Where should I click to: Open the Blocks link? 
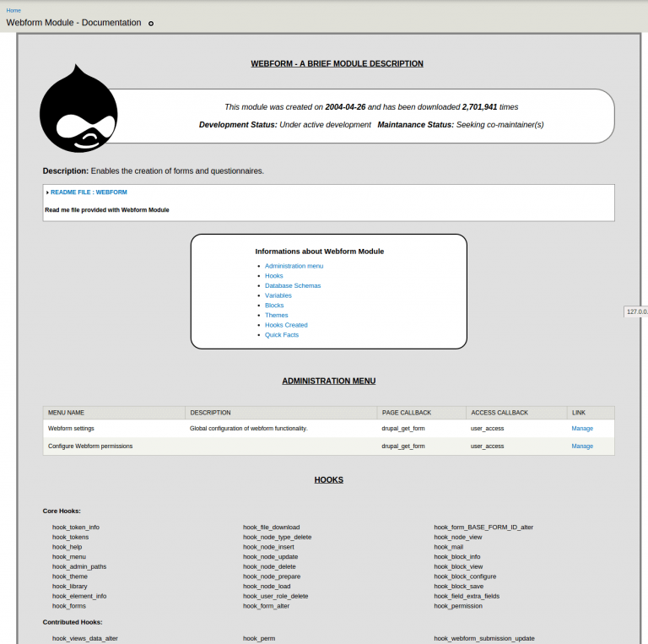(274, 306)
